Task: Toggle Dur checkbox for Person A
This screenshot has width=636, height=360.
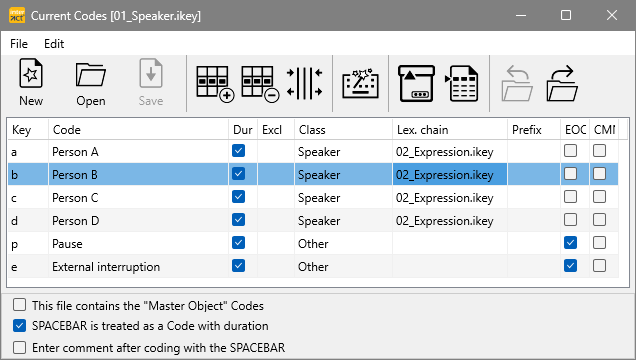Action: [238, 151]
